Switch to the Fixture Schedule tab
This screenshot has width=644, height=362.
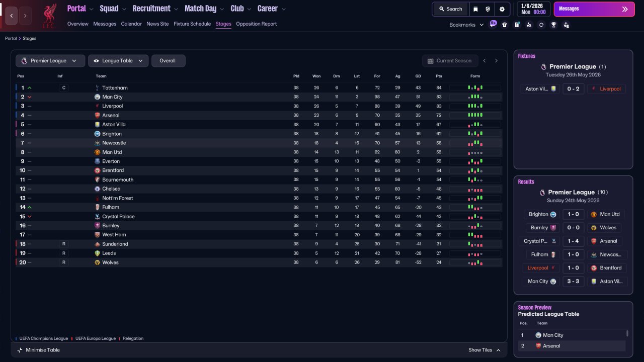coord(192,24)
